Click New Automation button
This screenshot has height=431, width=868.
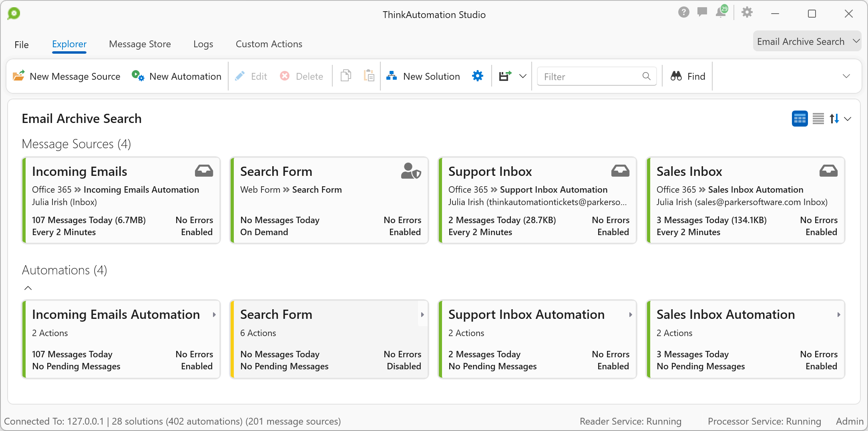(x=177, y=76)
